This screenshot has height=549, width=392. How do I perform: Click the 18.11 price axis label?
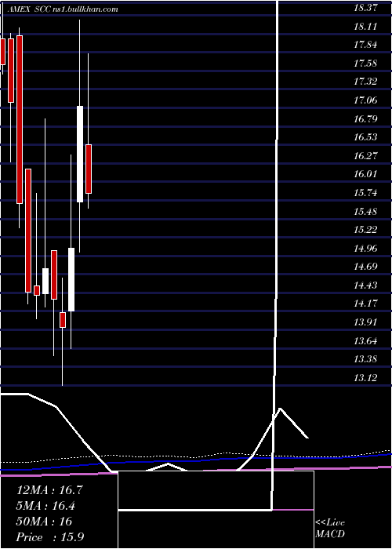pos(365,26)
